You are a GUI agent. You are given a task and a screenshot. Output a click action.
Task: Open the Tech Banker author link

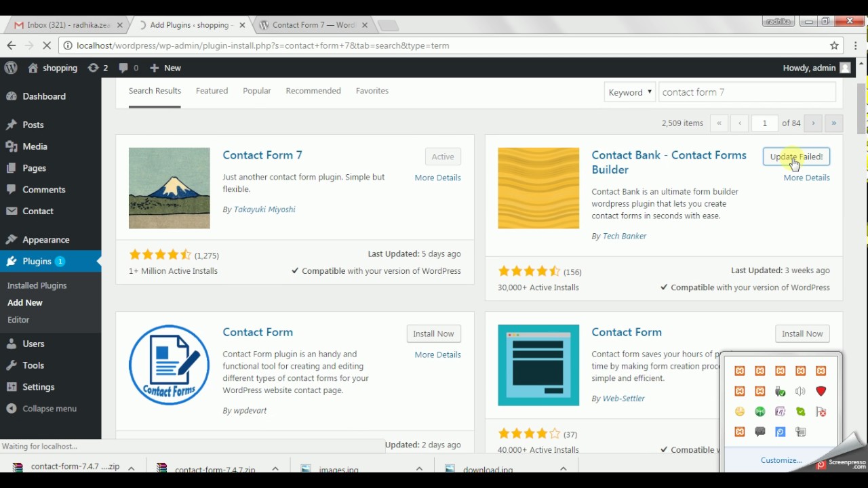tap(625, 236)
